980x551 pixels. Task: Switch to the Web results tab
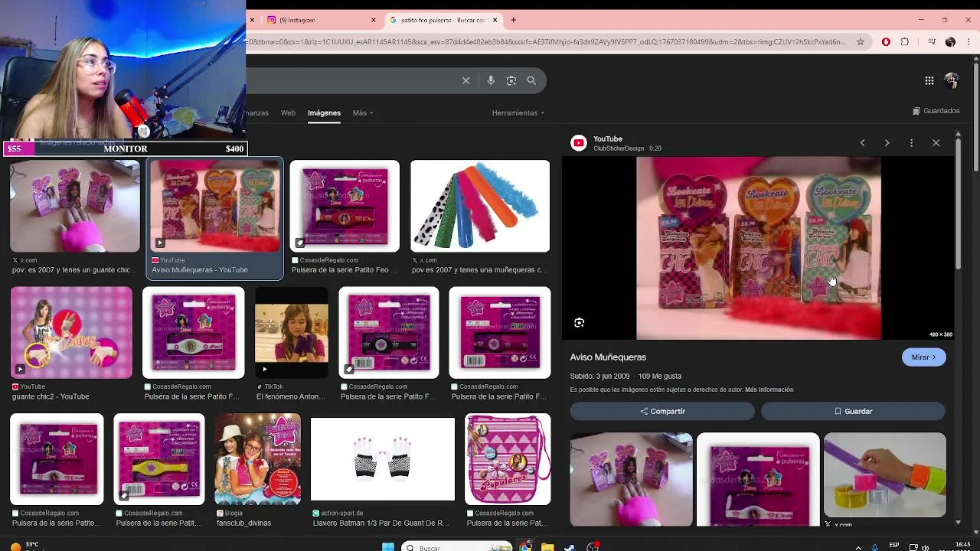(288, 113)
